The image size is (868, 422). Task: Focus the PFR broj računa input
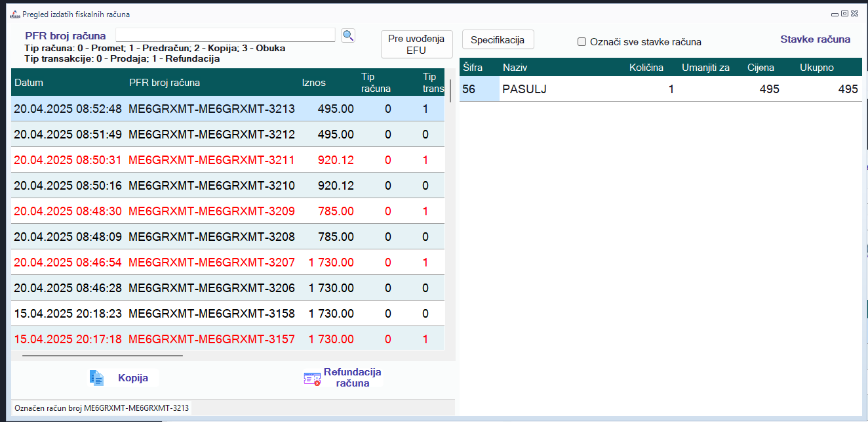pyautogui.click(x=226, y=35)
